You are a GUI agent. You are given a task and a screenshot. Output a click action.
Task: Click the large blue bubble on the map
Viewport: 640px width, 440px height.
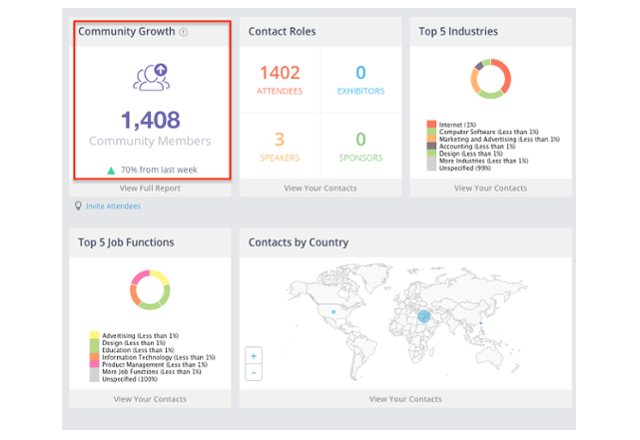pos(423,317)
